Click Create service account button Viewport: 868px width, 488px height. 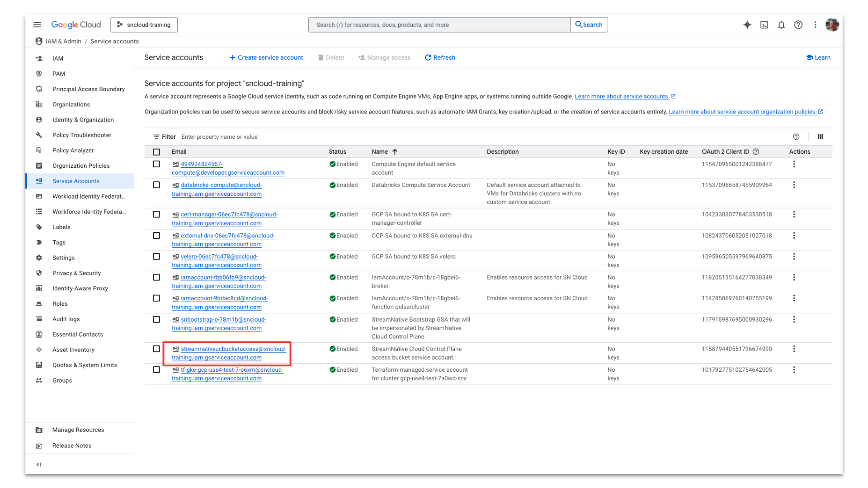[266, 57]
